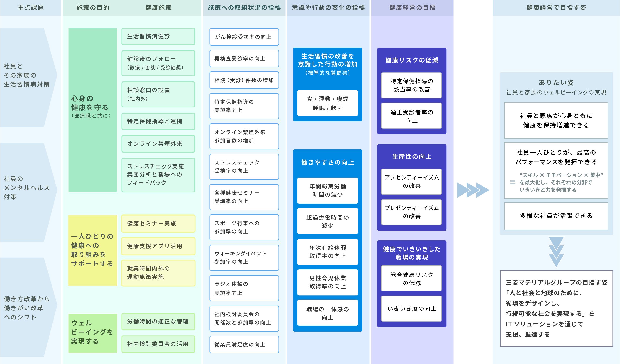Click the 社内検討委員会の開催数と参加率の向上 box
620x364 pixels.
[x=244, y=318]
